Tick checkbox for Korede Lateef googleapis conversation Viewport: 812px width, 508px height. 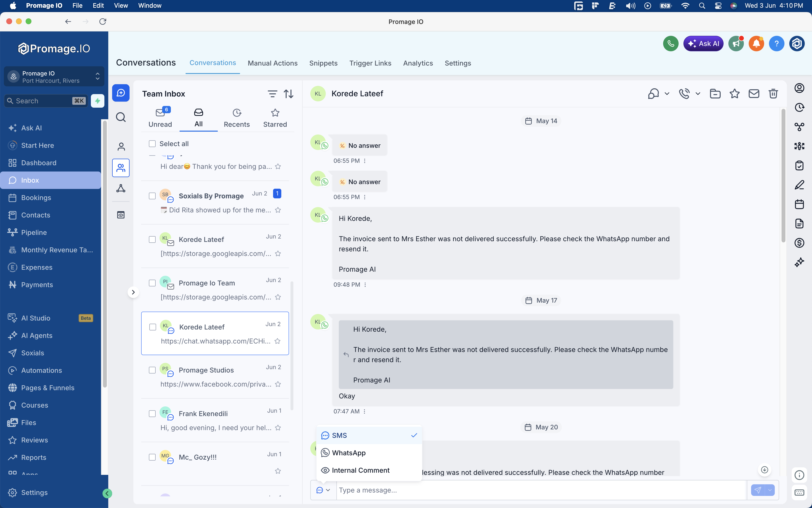pos(152,239)
